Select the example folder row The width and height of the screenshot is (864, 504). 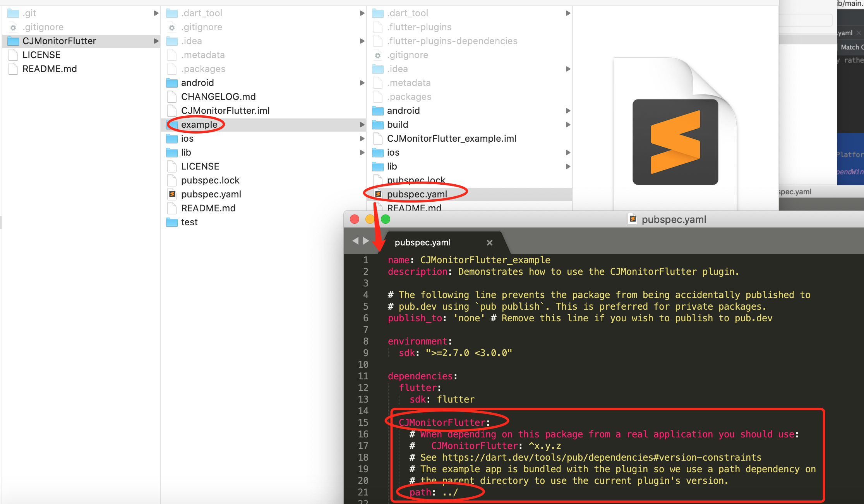pos(264,125)
